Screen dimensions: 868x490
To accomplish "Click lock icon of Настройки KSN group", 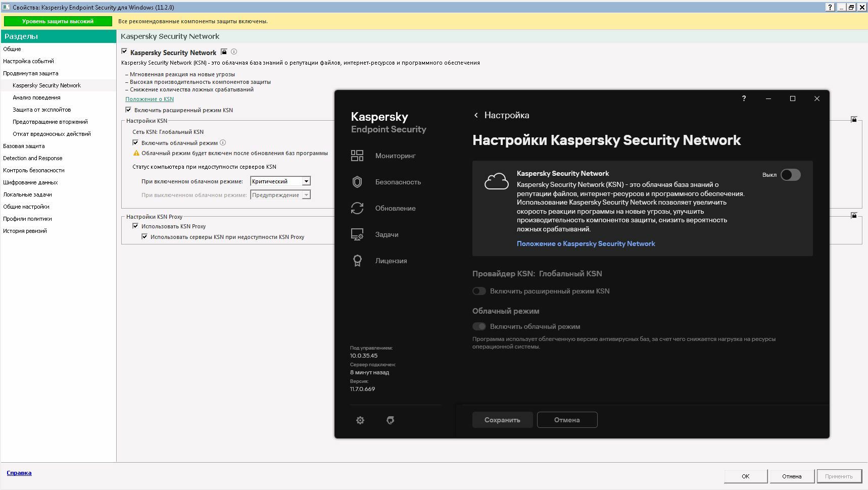I will 854,120.
